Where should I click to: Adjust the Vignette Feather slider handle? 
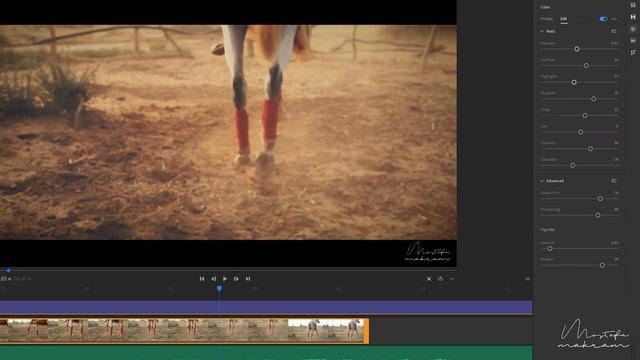602,265
